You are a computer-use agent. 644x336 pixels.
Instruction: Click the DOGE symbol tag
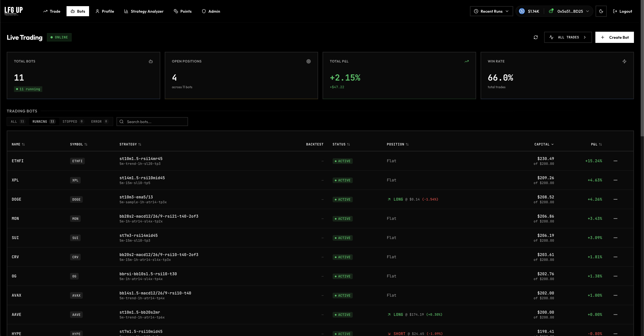click(x=76, y=199)
